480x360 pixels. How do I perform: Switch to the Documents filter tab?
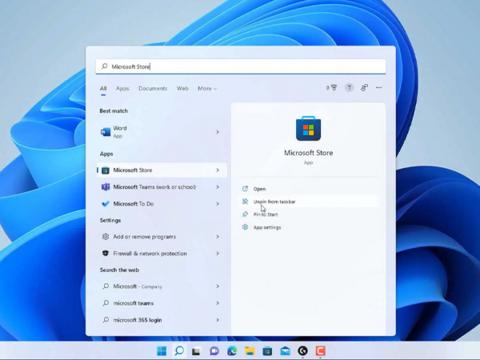(153, 88)
